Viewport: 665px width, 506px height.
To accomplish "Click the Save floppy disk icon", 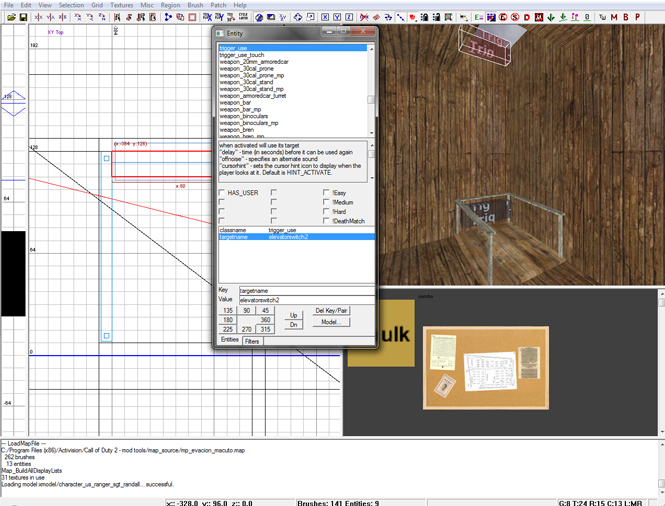I will [x=23, y=17].
